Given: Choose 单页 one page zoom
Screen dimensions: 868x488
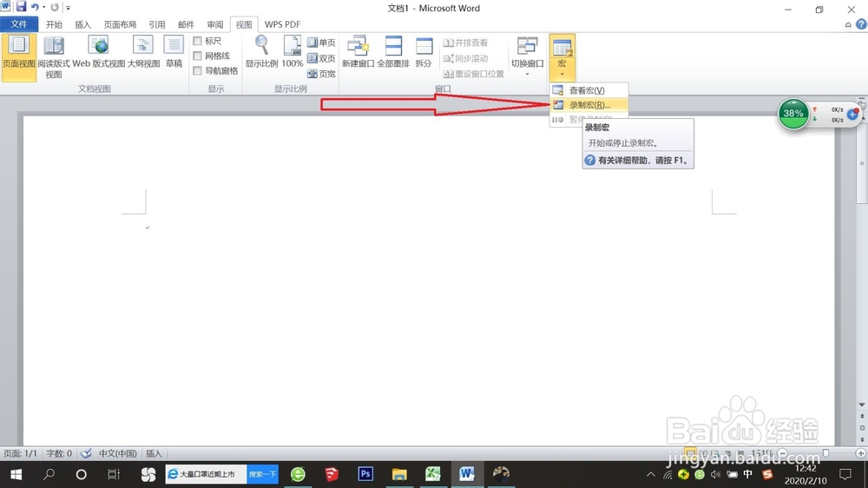Looking at the screenshot, I should [322, 43].
